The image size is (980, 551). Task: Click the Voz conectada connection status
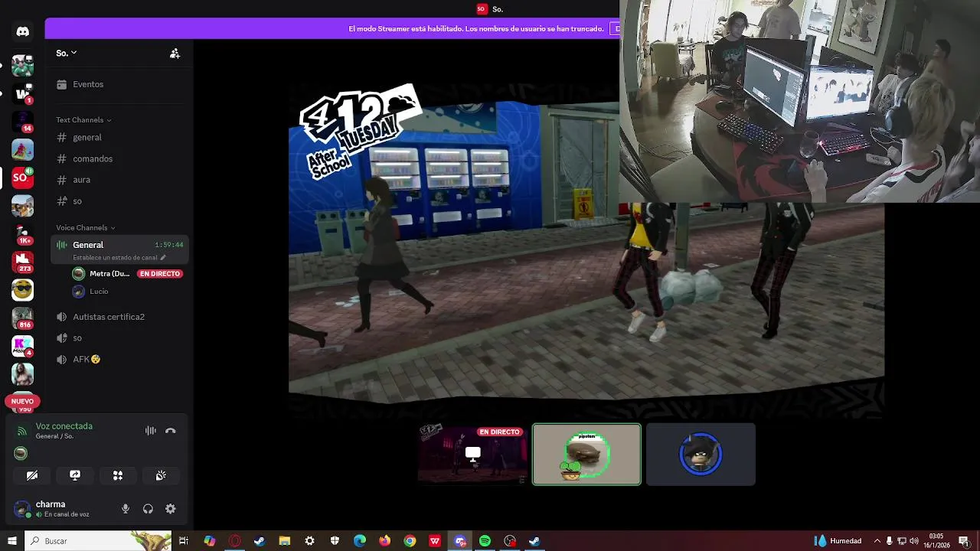pos(64,426)
